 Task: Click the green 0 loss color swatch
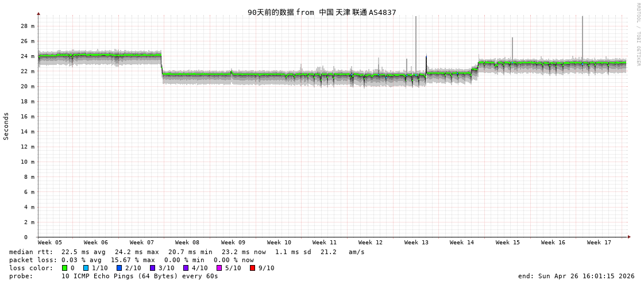coord(65,268)
